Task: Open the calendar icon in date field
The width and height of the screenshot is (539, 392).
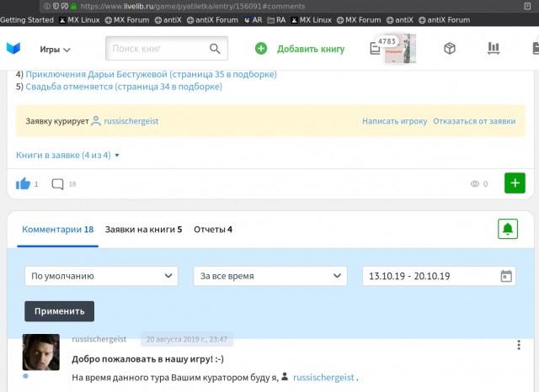Action: click(506, 276)
